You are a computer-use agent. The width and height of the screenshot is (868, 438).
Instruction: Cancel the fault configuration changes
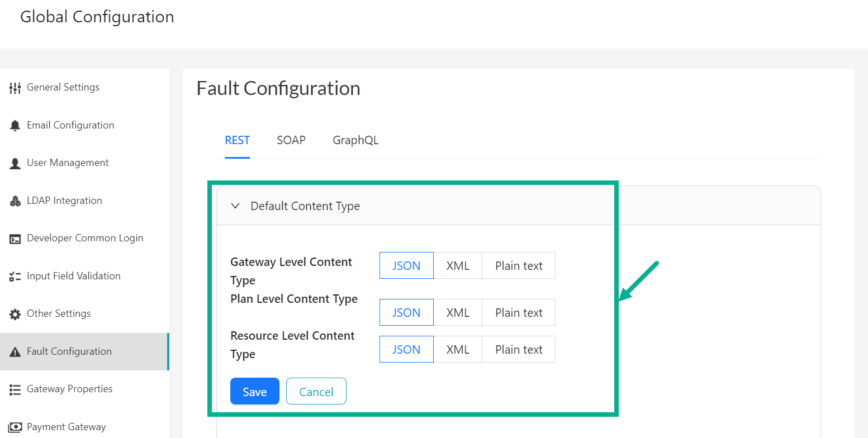coord(316,391)
